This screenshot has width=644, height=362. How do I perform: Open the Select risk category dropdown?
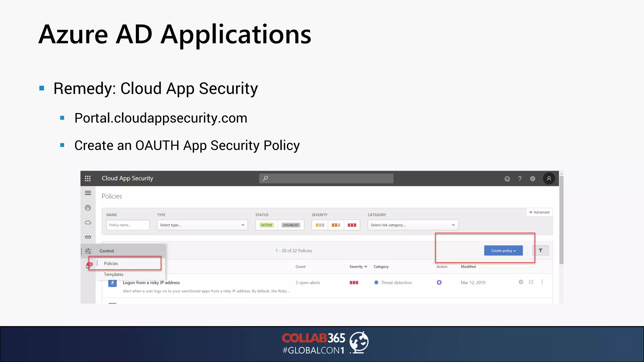coord(413,225)
